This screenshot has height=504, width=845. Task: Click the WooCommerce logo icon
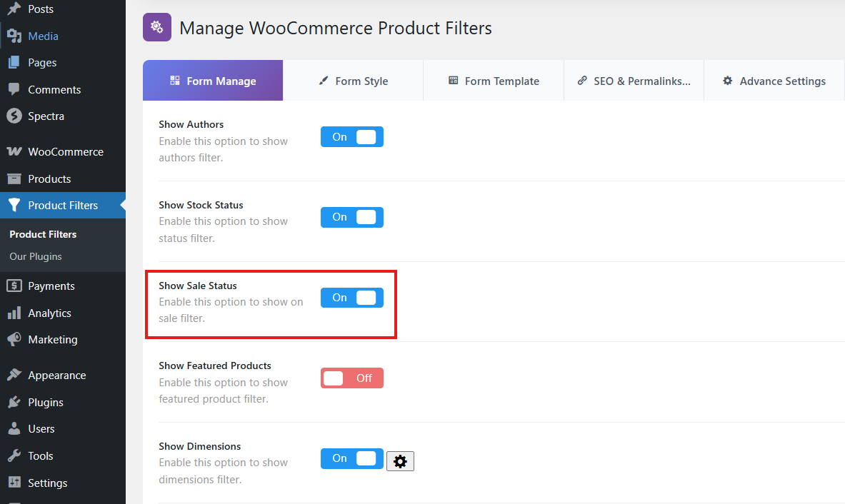click(14, 151)
